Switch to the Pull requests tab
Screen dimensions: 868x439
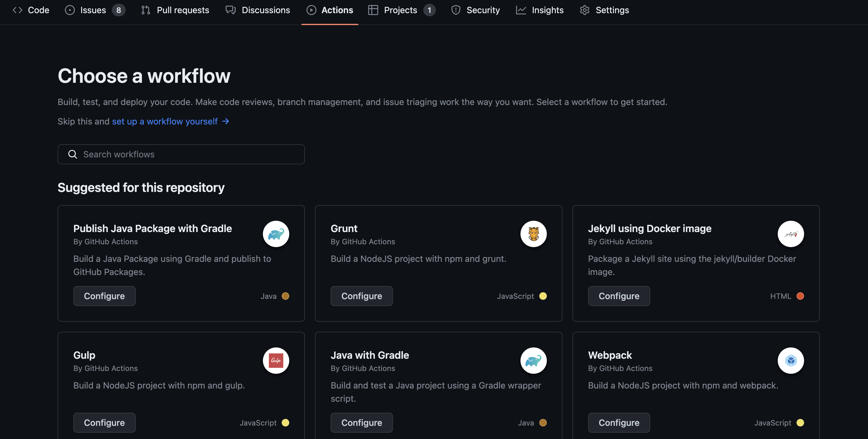click(x=183, y=10)
